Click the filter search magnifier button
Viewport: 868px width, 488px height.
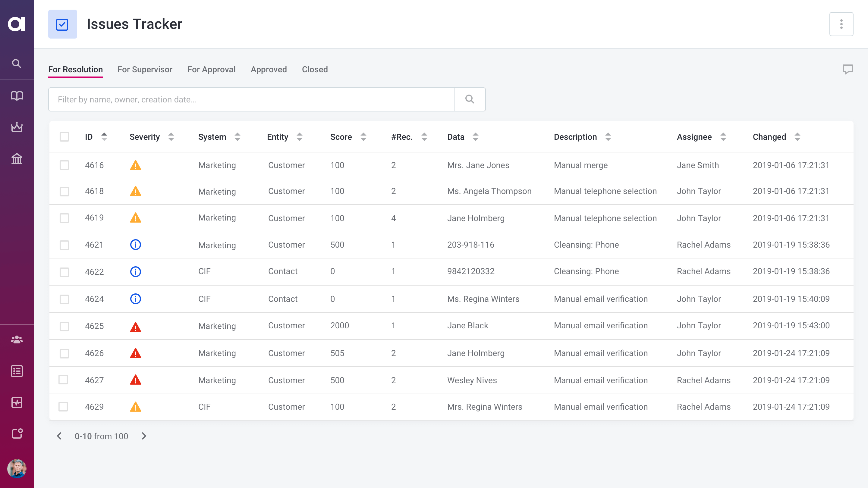[x=470, y=99]
